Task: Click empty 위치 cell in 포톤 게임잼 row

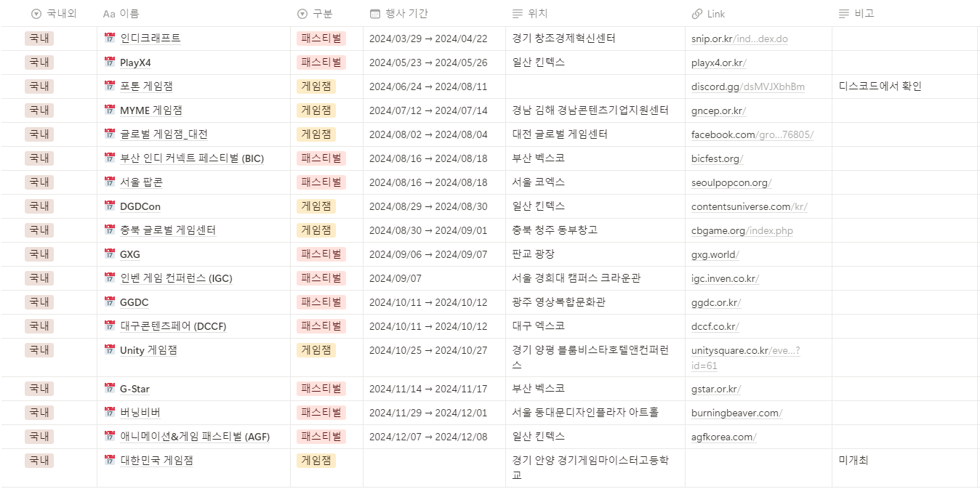Action: [x=595, y=86]
